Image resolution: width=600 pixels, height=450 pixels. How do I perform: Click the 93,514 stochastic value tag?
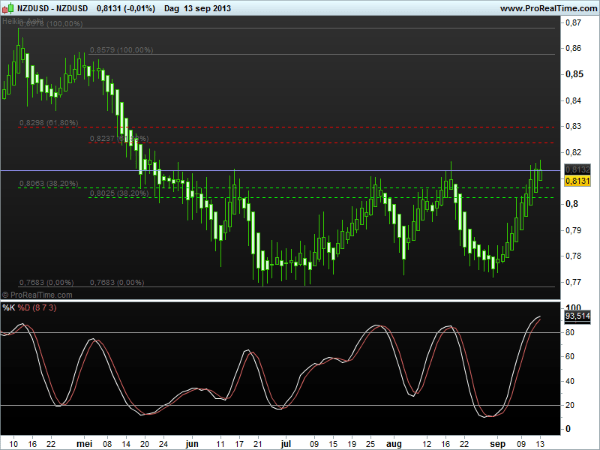577,316
